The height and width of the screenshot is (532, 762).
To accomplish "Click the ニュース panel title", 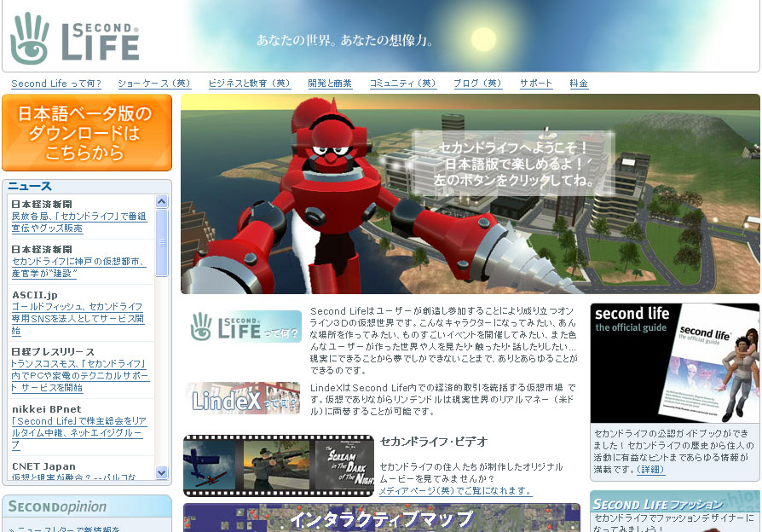I will (30, 186).
